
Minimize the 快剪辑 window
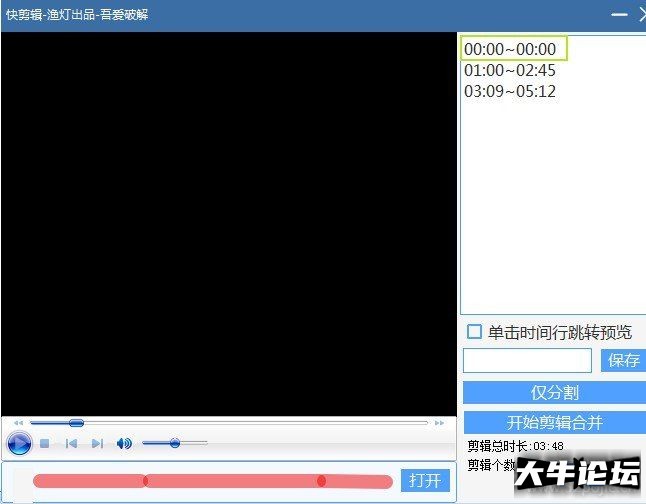(619, 15)
